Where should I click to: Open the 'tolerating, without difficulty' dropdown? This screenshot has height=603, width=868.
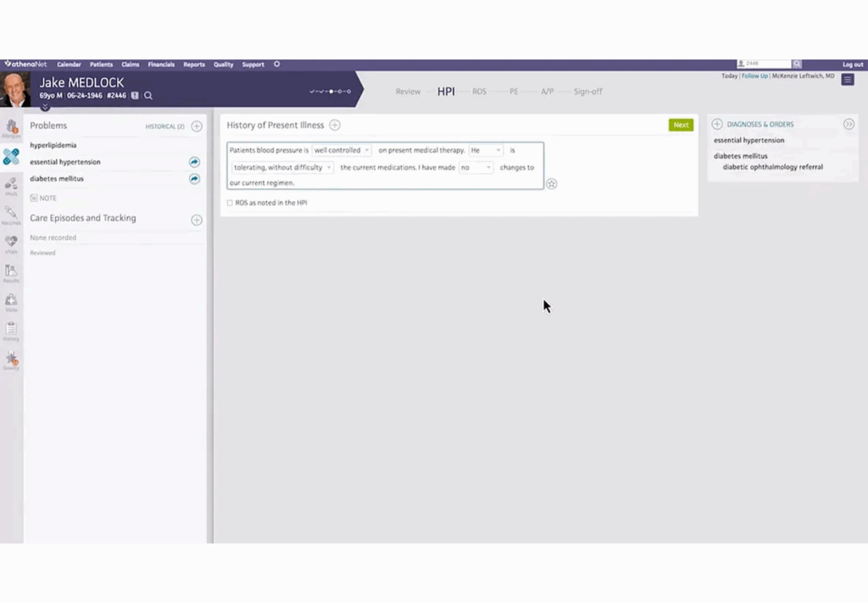click(x=282, y=168)
